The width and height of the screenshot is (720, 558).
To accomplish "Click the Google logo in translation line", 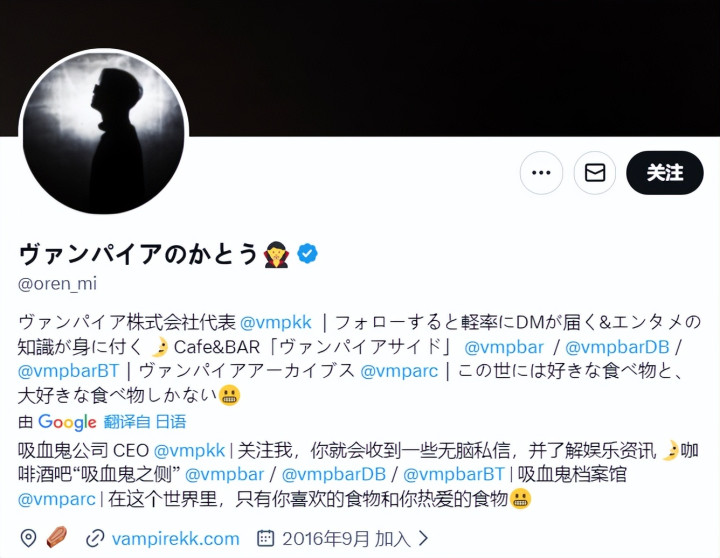I will tap(67, 422).
